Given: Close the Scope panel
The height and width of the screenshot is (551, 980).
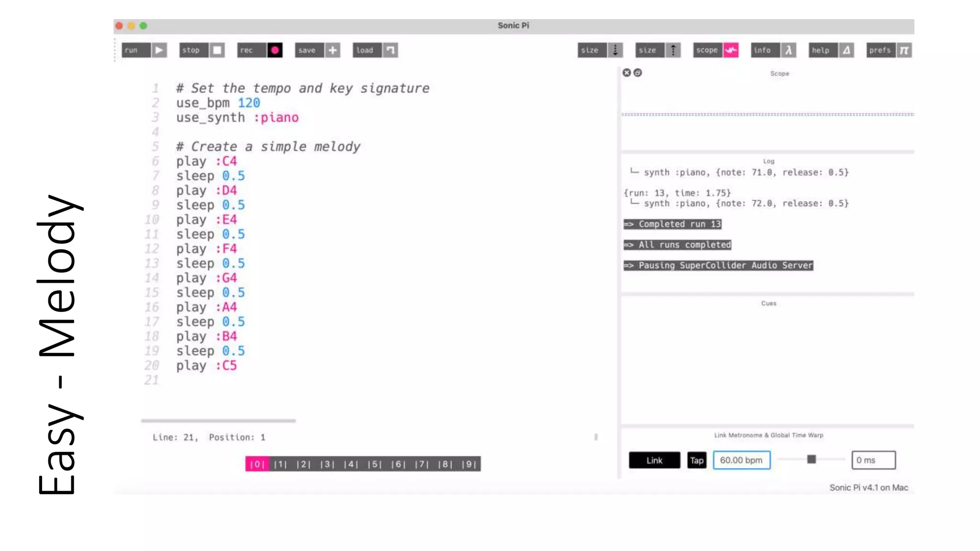Looking at the screenshot, I should pos(626,73).
